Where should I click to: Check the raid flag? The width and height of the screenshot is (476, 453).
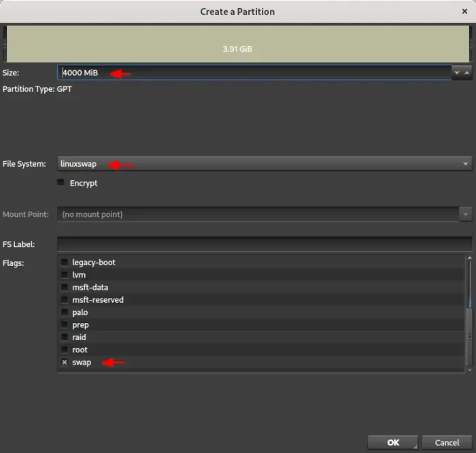click(65, 337)
